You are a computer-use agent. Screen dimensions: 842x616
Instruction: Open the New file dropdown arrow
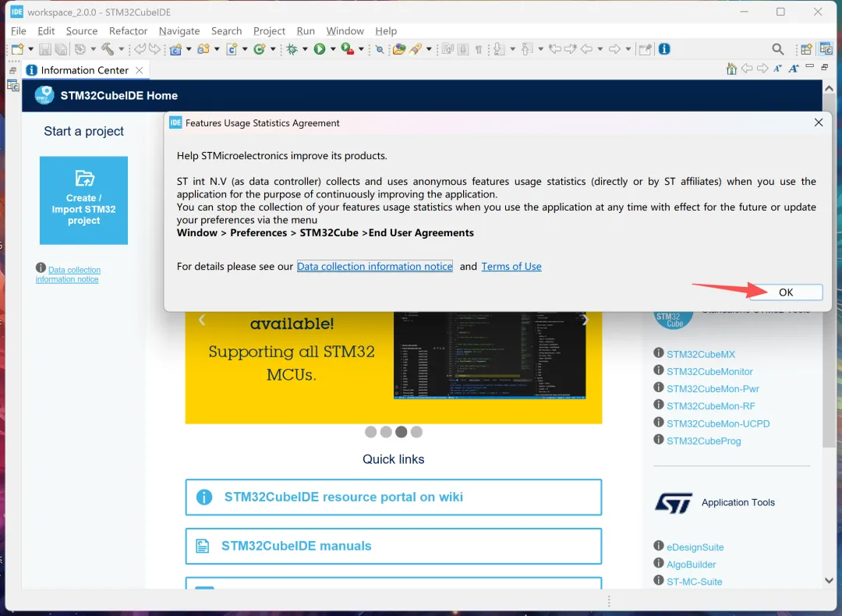[x=30, y=49]
